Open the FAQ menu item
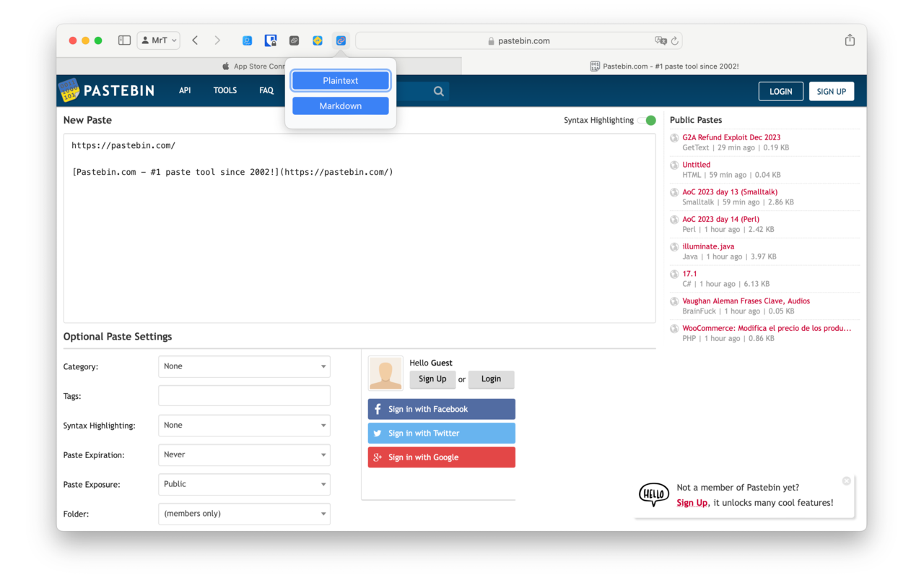The image size is (924, 578). (266, 90)
